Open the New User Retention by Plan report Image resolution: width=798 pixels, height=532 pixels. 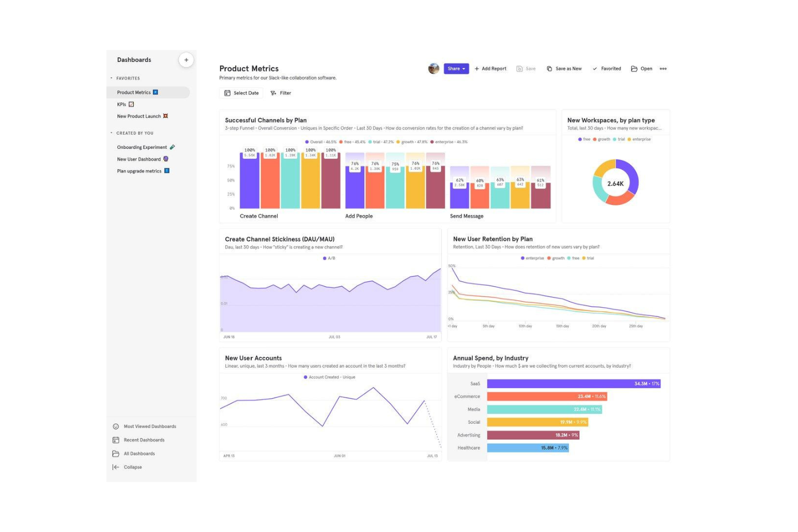tap(493, 239)
